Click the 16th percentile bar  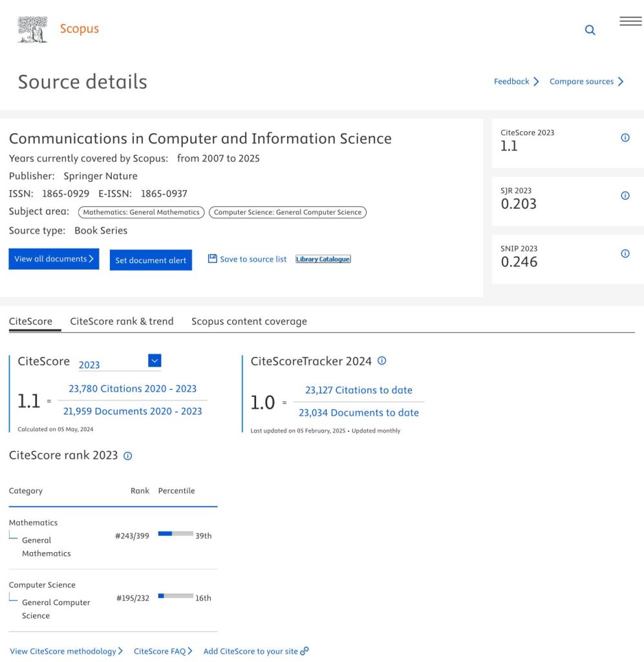click(176, 595)
